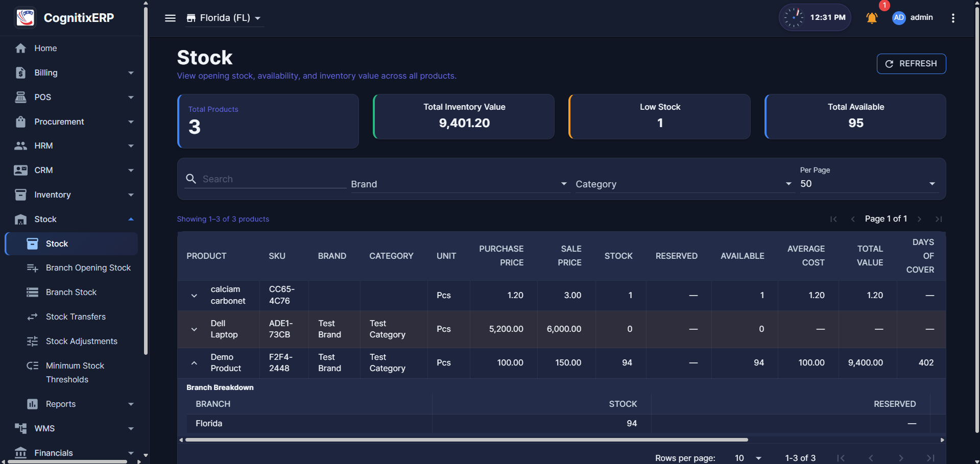Screen dimensions: 980x464
Task: Click the Stock warehouse icon
Action: coord(20,219)
